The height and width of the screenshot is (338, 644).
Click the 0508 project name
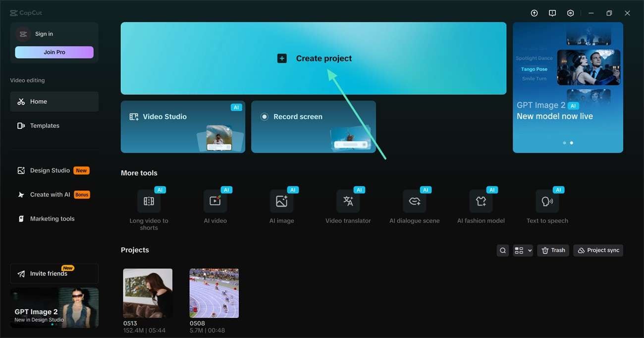coord(197,324)
